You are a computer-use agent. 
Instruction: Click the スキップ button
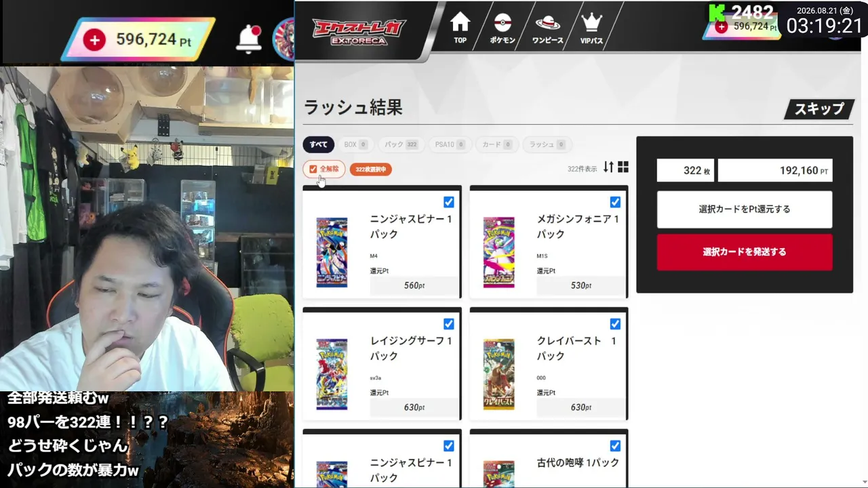[818, 109]
